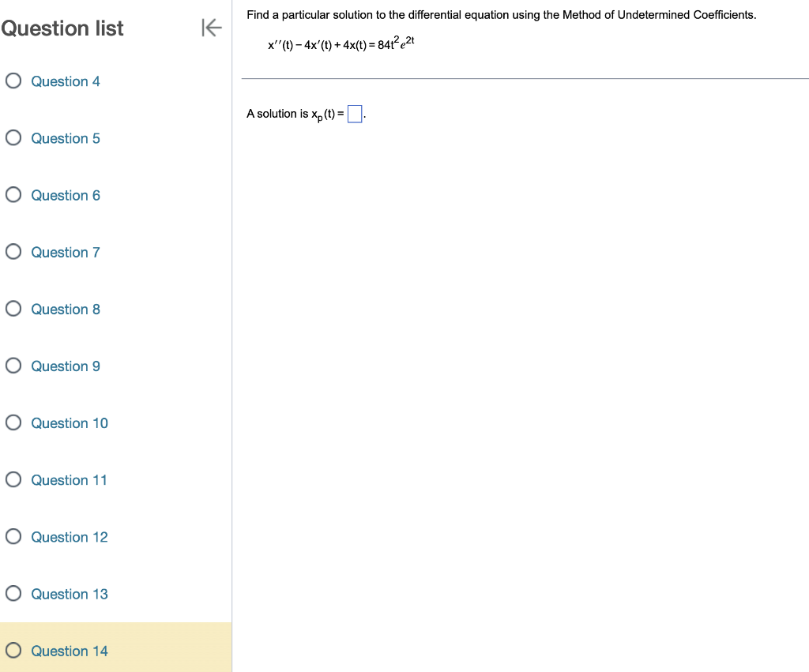The height and width of the screenshot is (672, 809).
Task: Select the radio button for Question 5
Action: 13,137
